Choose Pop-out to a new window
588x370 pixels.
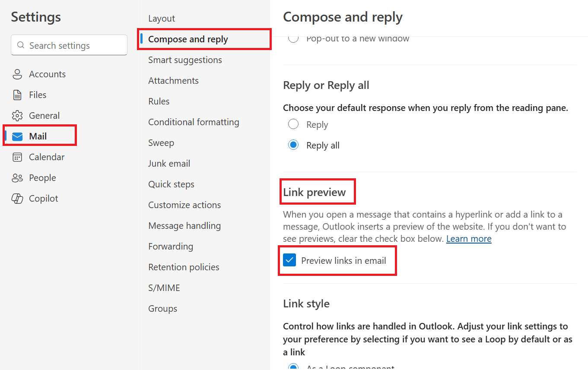click(293, 38)
